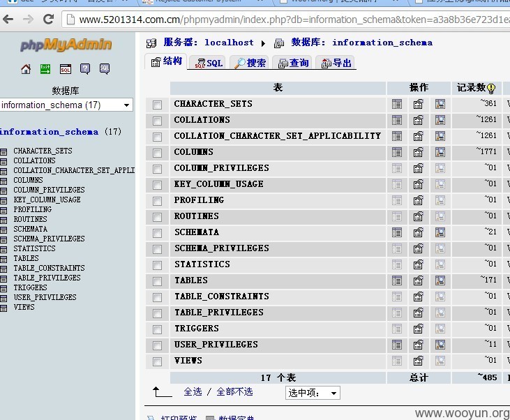The image size is (510, 420).
Task: Browse icon in SCHEMATA row
Action: coord(397,232)
